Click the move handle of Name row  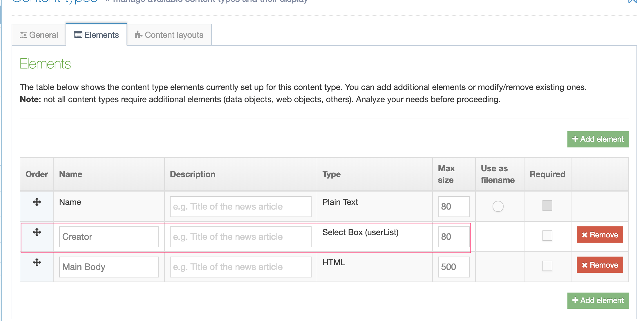[37, 202]
